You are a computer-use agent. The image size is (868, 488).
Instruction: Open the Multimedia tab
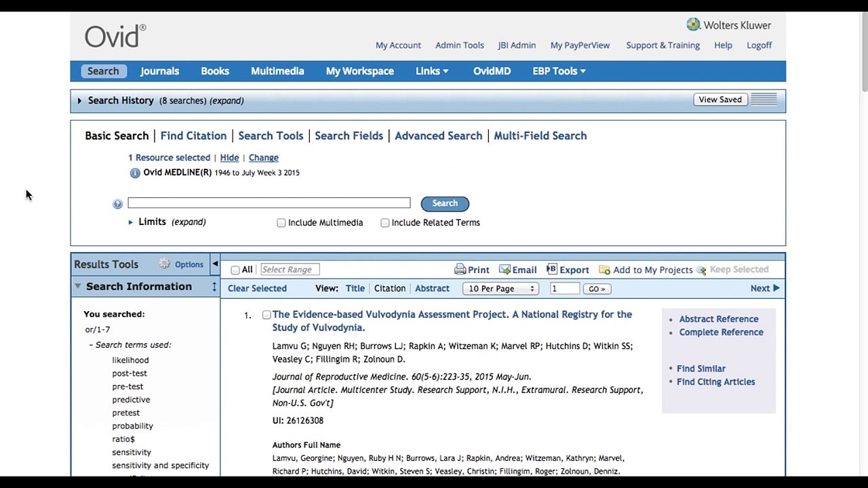(277, 71)
